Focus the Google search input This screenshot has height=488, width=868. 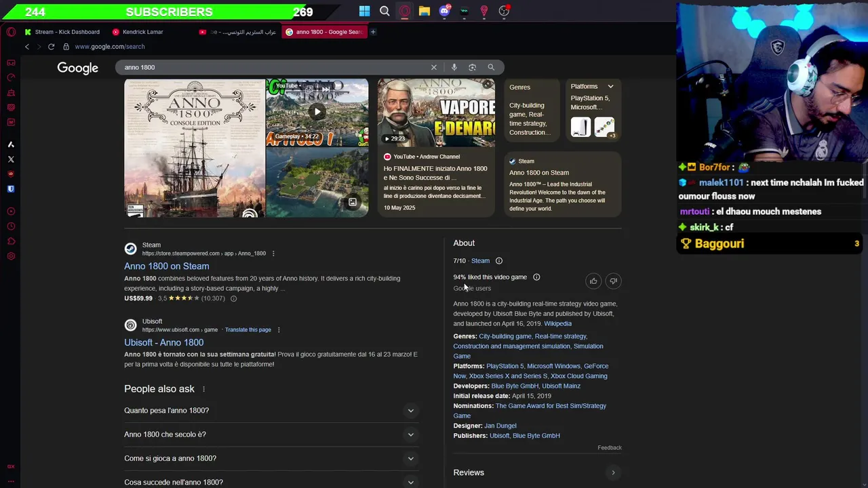271,67
